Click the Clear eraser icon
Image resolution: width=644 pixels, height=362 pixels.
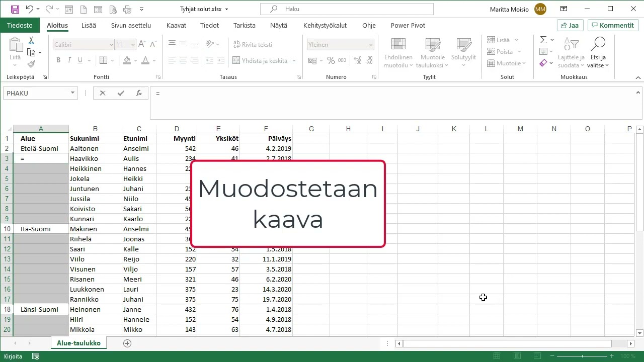543,63
